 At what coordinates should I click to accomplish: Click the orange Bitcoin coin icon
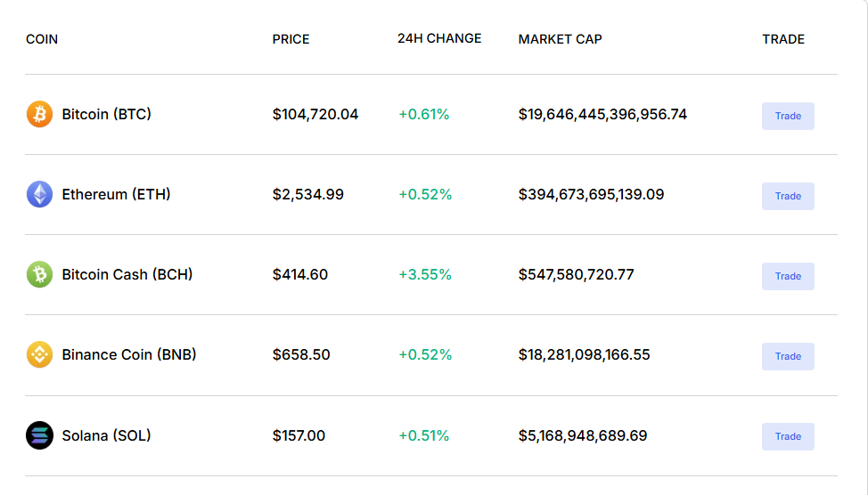coord(39,114)
